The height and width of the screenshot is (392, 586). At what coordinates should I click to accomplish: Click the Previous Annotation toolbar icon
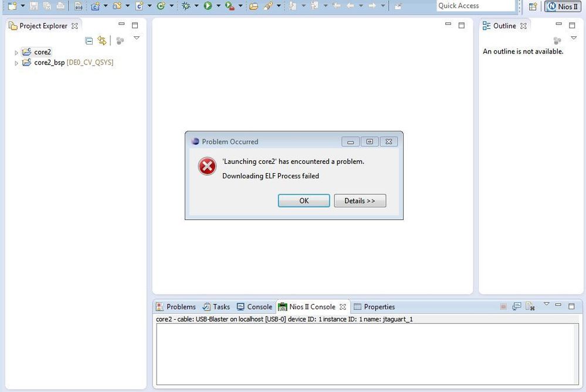tap(314, 6)
